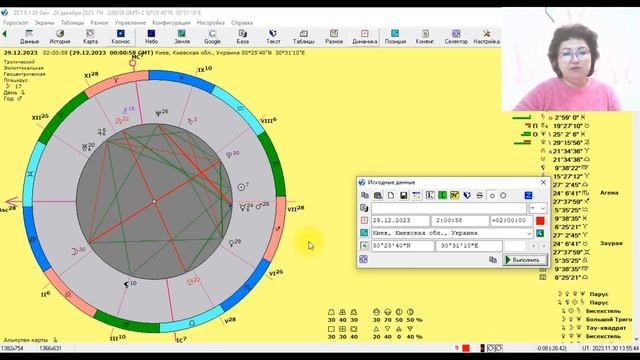The width and height of the screenshot is (640, 360).
Task: Open the Динамика toolbar button
Action: point(364,37)
